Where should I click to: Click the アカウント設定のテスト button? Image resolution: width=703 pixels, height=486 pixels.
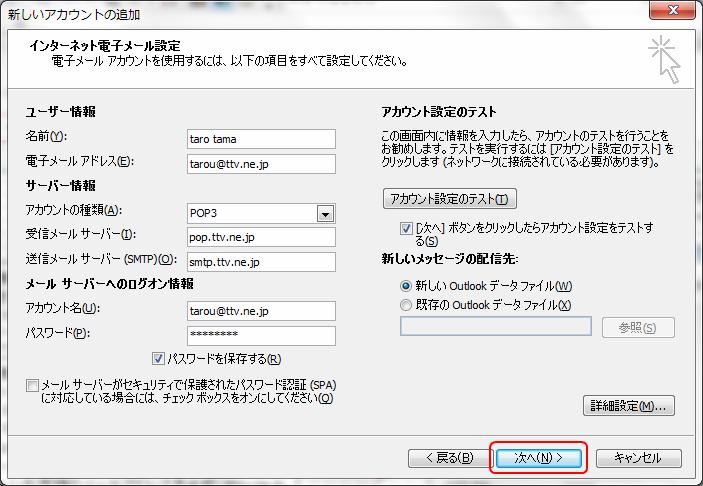click(x=450, y=199)
